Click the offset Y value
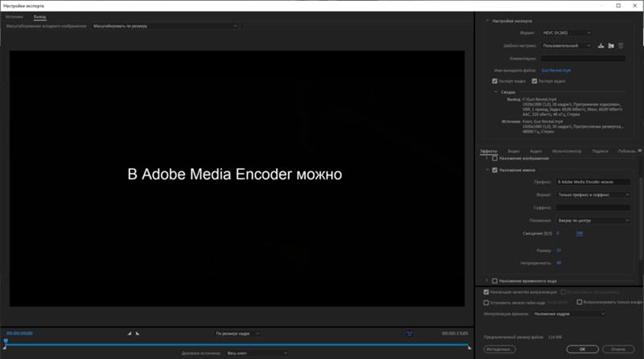644x359 pixels. 579,233
